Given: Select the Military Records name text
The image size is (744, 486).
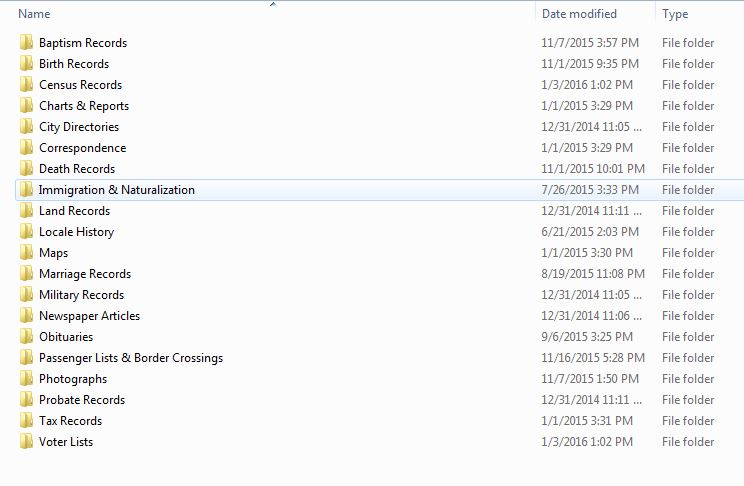Looking at the screenshot, I should click(82, 295).
